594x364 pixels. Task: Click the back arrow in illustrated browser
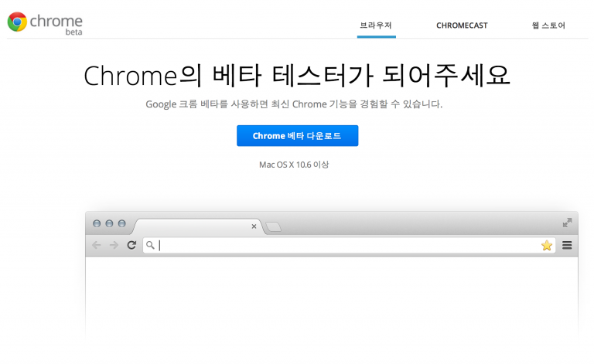(97, 245)
